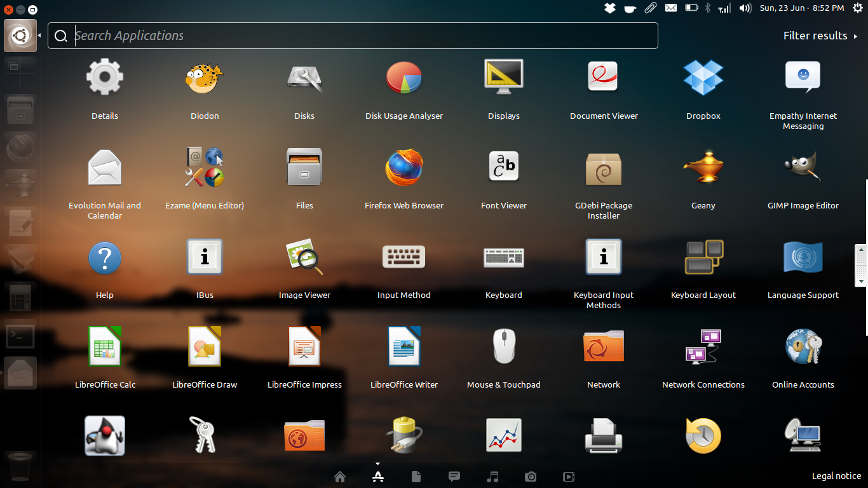The width and height of the screenshot is (868, 488).
Task: Select the Applications lens
Action: [378, 477]
